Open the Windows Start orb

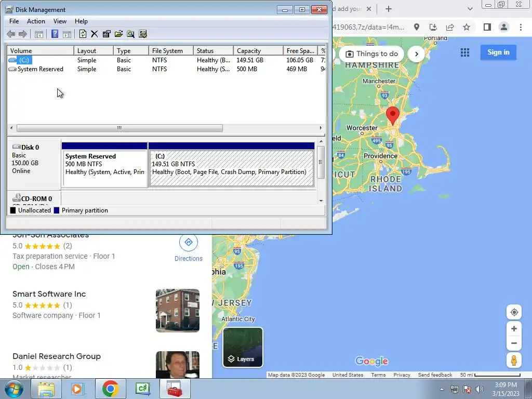coord(14,389)
